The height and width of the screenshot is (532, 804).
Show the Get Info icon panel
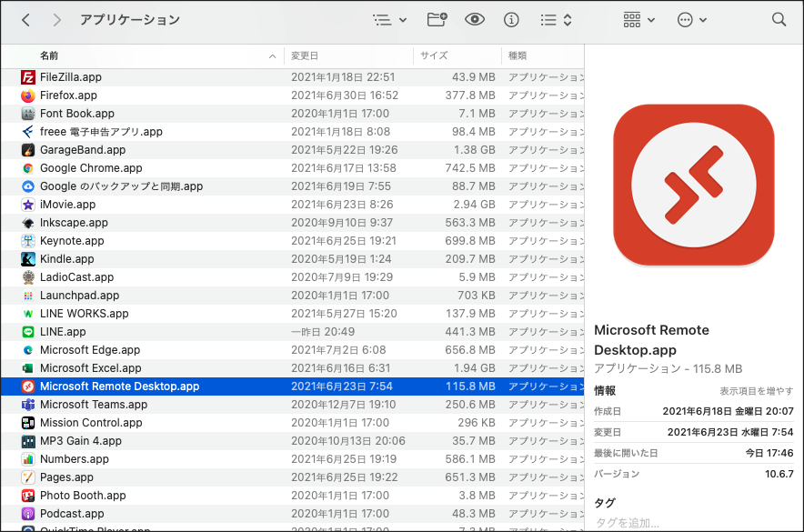coord(511,20)
